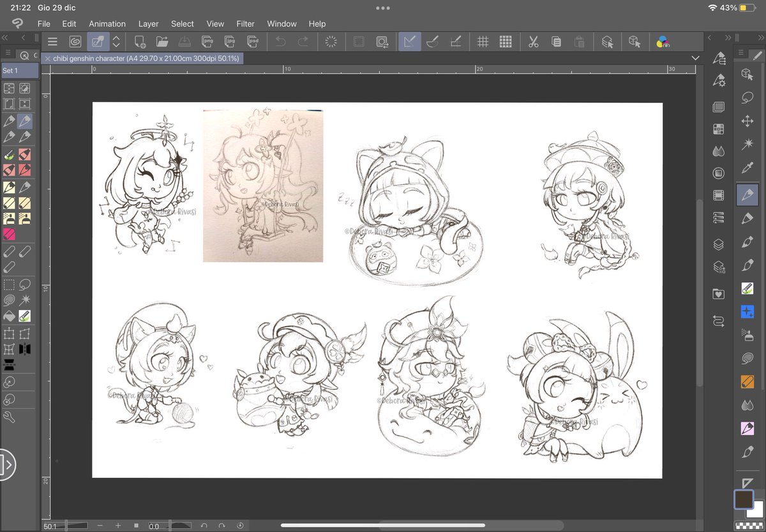766x532 pixels.
Task: Show the fine grid icon
Action: click(506, 42)
